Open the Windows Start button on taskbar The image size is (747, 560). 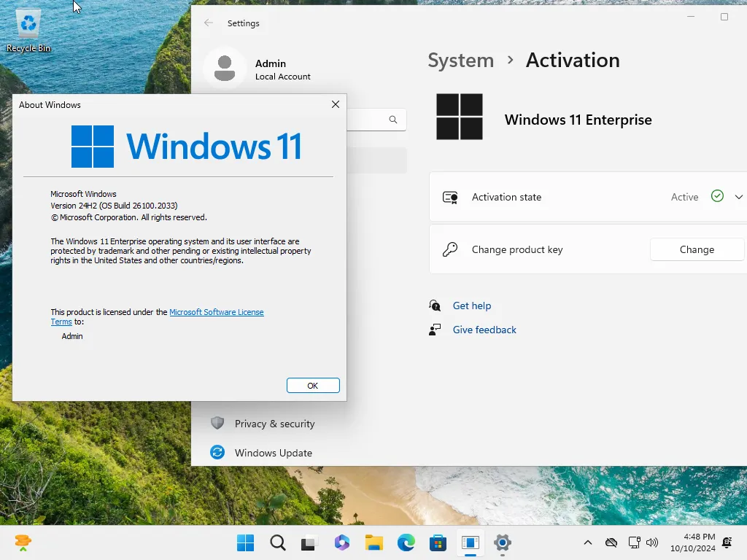245,542
